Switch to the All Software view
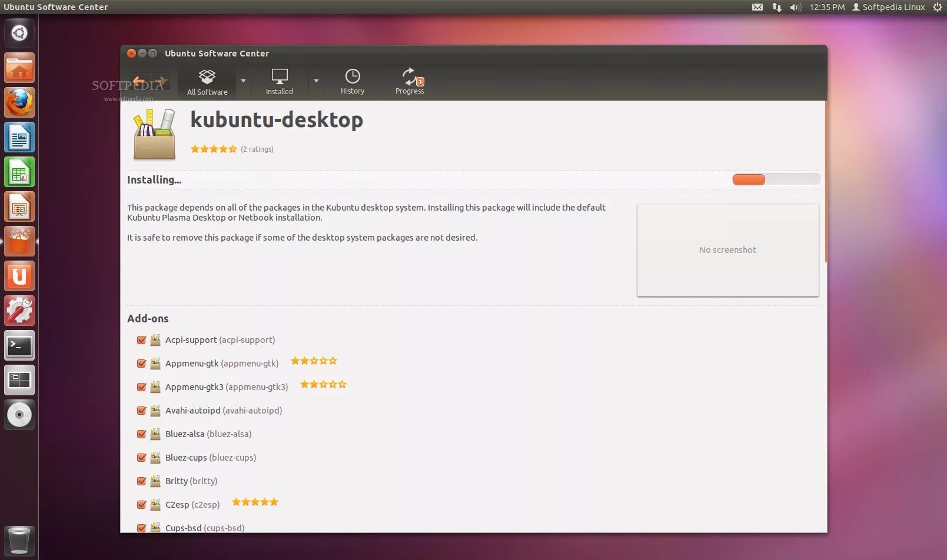Image resolution: width=947 pixels, height=560 pixels. point(207,82)
